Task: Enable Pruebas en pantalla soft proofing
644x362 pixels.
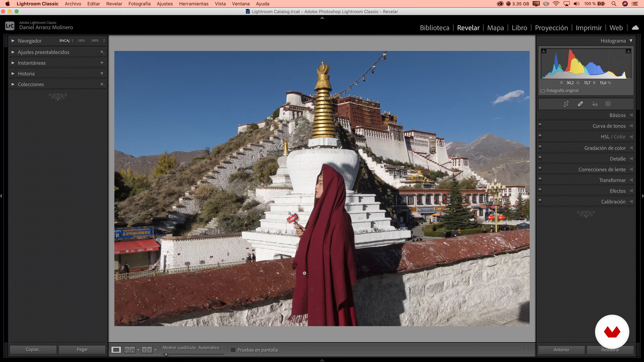Action: (233, 350)
